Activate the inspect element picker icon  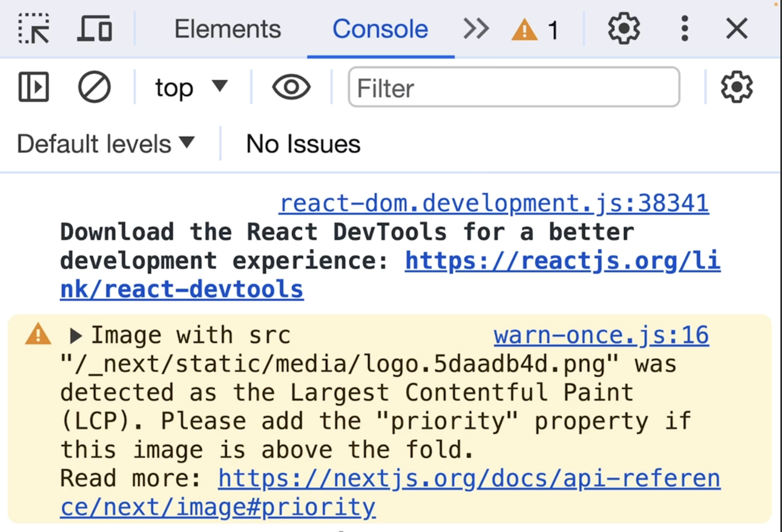(x=34, y=29)
